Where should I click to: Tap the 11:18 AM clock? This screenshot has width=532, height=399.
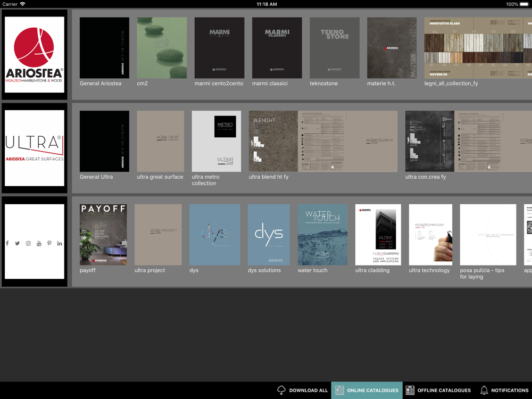point(267,4)
